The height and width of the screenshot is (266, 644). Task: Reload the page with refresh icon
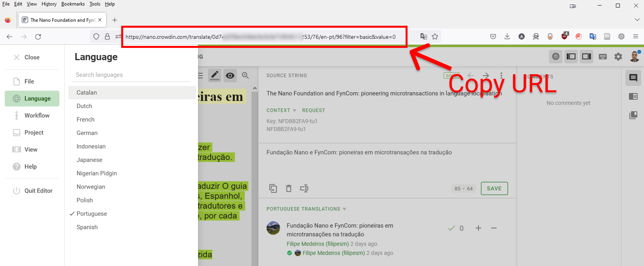(38, 37)
